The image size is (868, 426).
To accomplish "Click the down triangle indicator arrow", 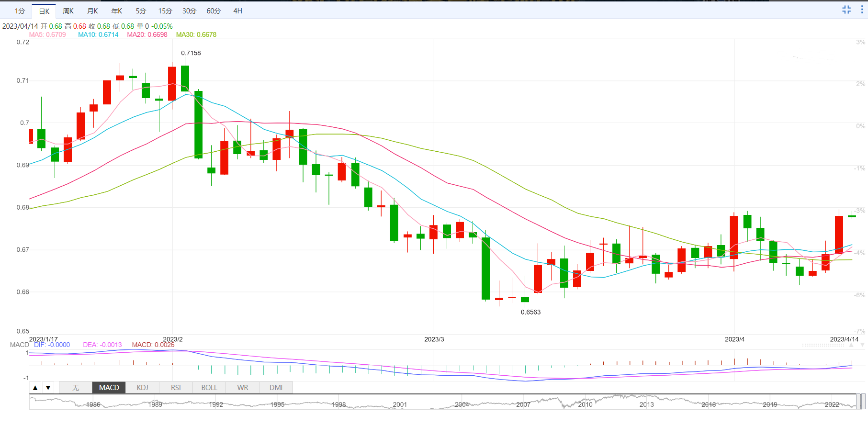I will (x=48, y=388).
